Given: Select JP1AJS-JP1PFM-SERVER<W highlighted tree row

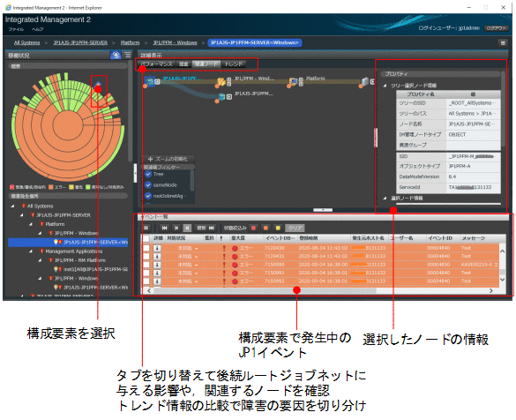Looking at the screenshot, I should coord(68,243).
